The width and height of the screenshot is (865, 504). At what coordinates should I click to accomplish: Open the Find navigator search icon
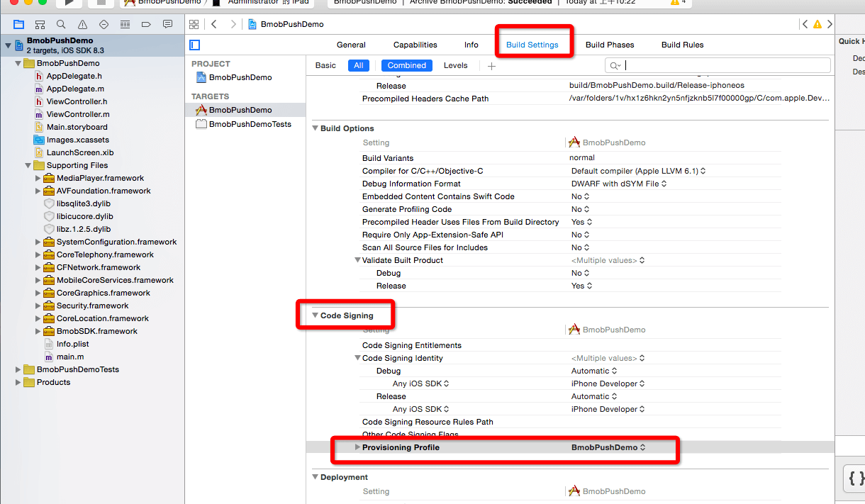click(x=61, y=24)
